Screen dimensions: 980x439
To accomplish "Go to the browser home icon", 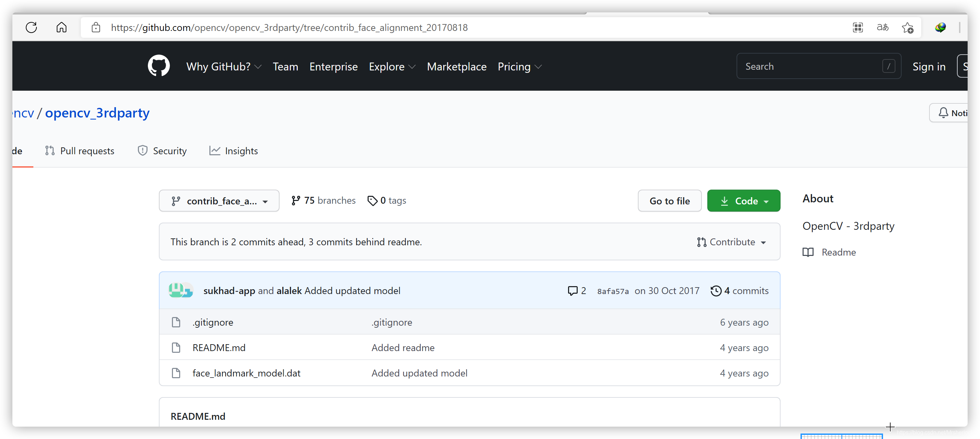I will click(x=61, y=27).
